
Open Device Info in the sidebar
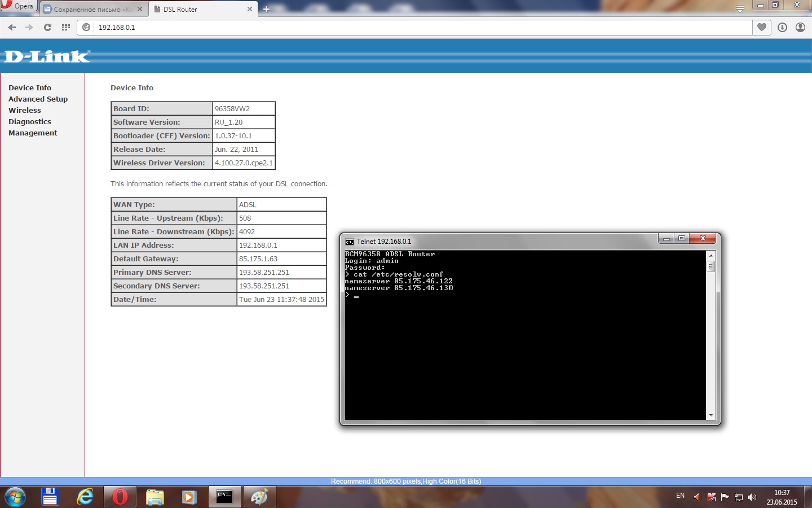[x=30, y=87]
